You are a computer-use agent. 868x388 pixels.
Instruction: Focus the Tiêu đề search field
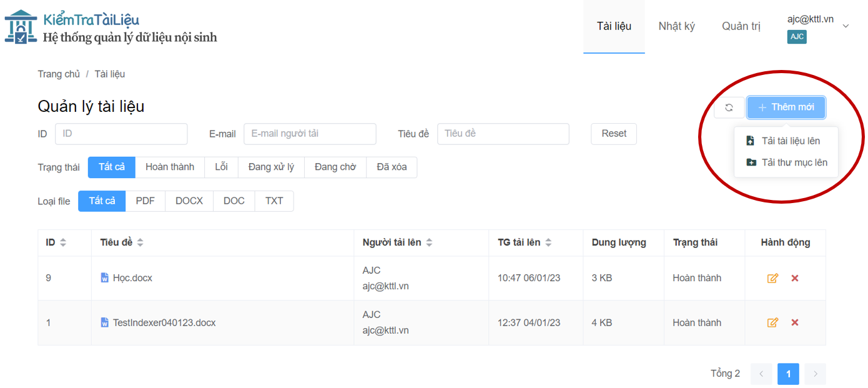503,134
